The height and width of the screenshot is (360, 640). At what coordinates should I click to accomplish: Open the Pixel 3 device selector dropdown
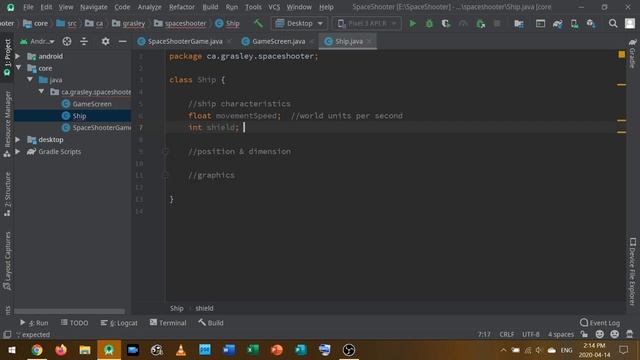tap(367, 24)
